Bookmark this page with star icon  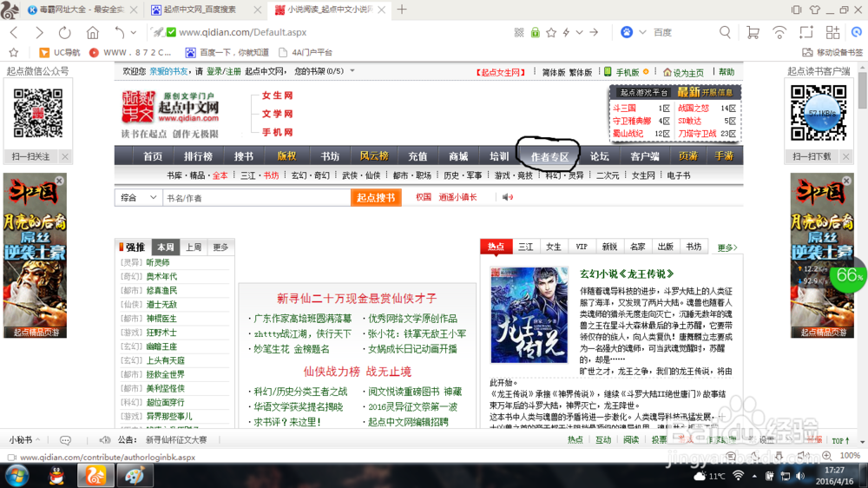pos(551,33)
